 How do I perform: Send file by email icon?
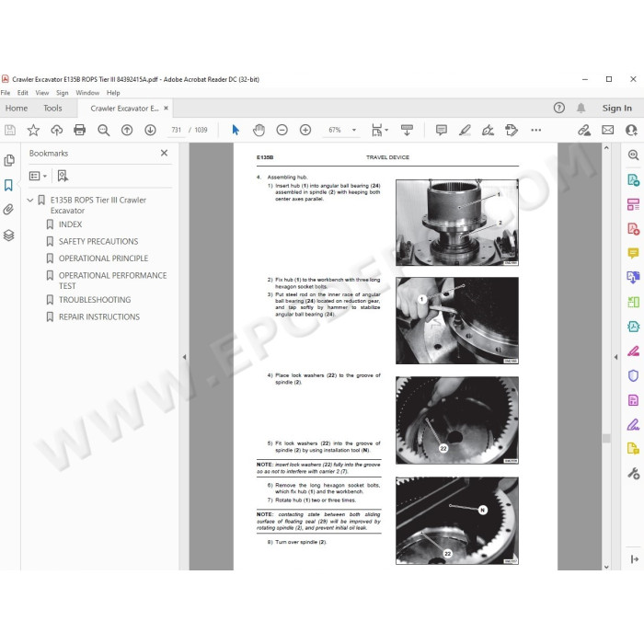pos(608,131)
